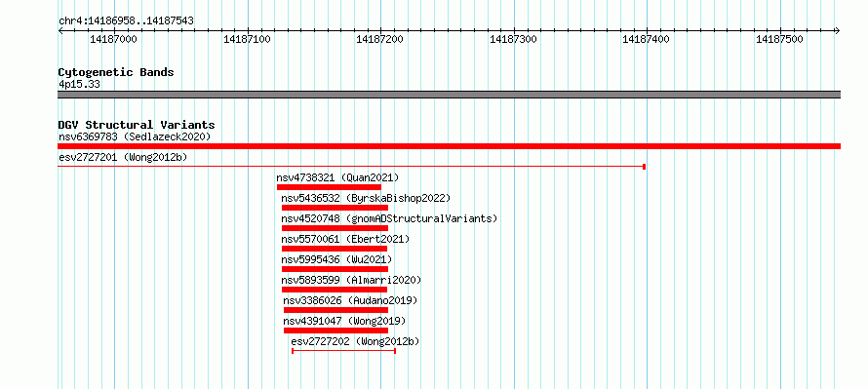Click ruler position 14187000

pyautogui.click(x=113, y=39)
